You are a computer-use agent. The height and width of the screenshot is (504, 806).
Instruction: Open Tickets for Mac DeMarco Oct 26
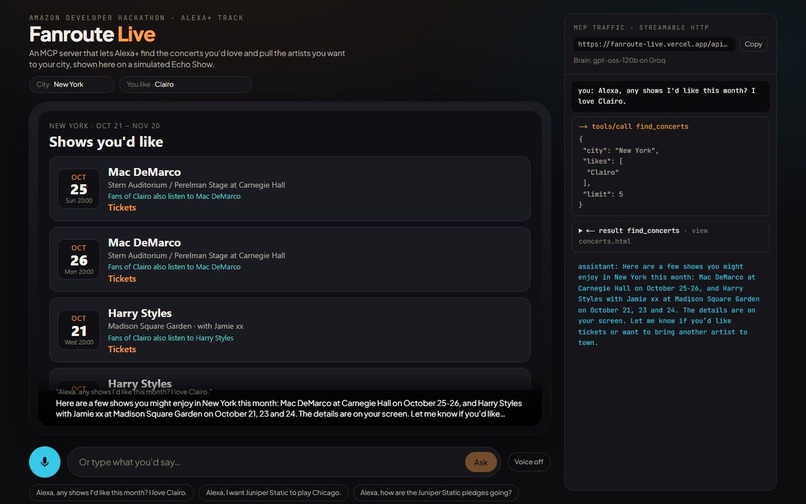click(122, 279)
